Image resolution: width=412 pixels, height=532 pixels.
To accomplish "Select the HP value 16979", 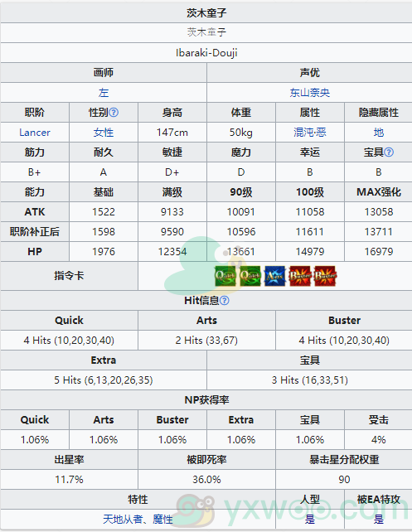I will pyautogui.click(x=379, y=251).
